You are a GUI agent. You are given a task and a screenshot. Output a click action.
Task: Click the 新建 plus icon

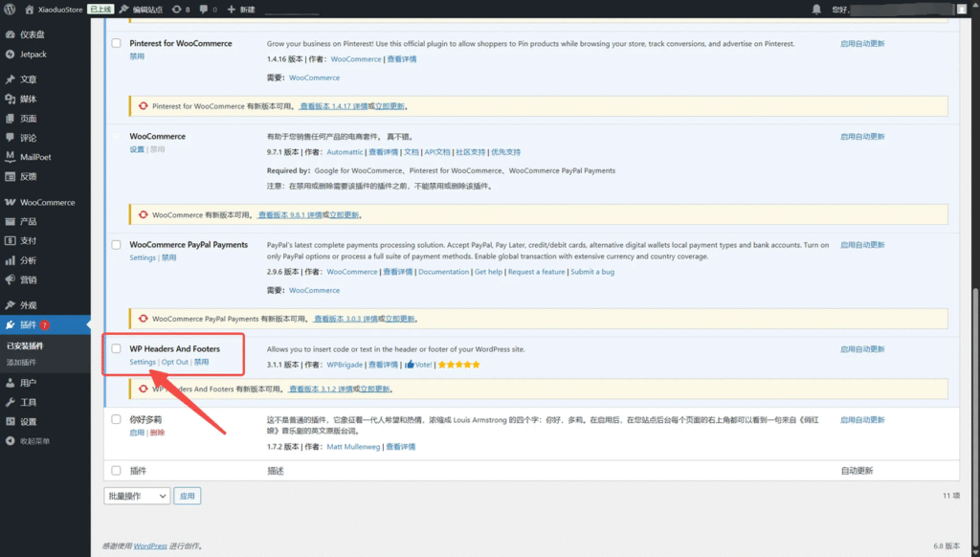[x=232, y=10]
